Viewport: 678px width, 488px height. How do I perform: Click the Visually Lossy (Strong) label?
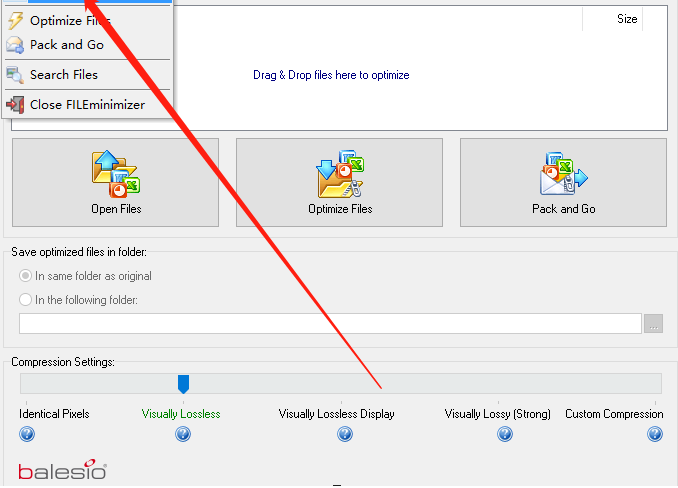pos(498,414)
